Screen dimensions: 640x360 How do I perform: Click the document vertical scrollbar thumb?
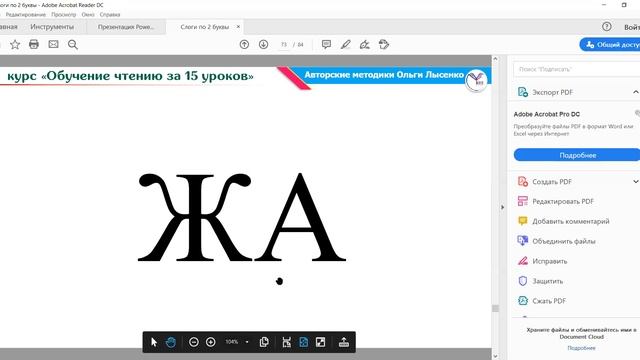[495, 308]
